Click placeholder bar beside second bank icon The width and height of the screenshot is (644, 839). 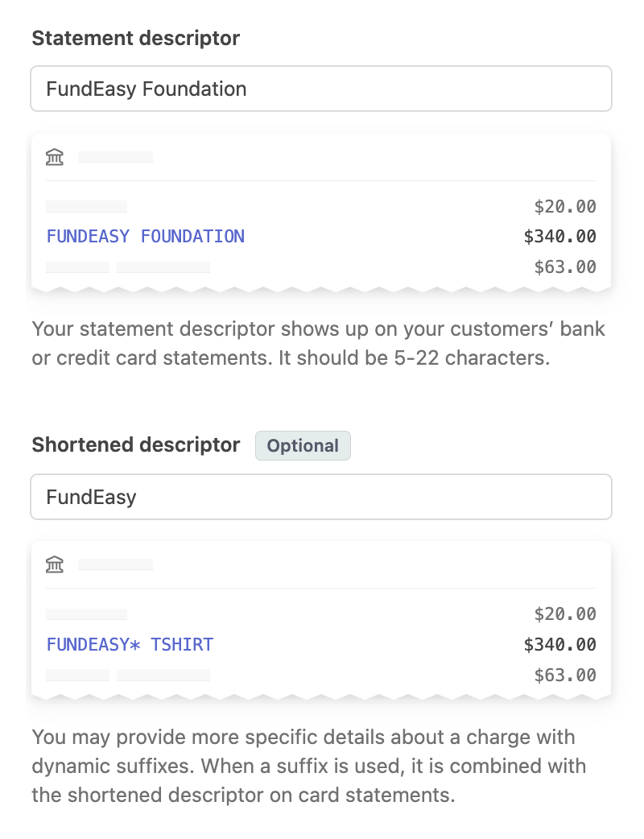pos(115,564)
